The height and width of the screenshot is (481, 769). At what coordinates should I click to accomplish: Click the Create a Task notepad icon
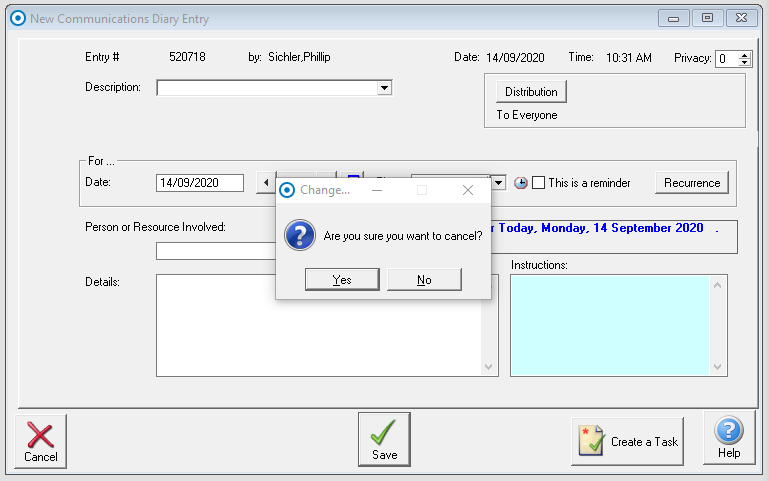point(593,441)
